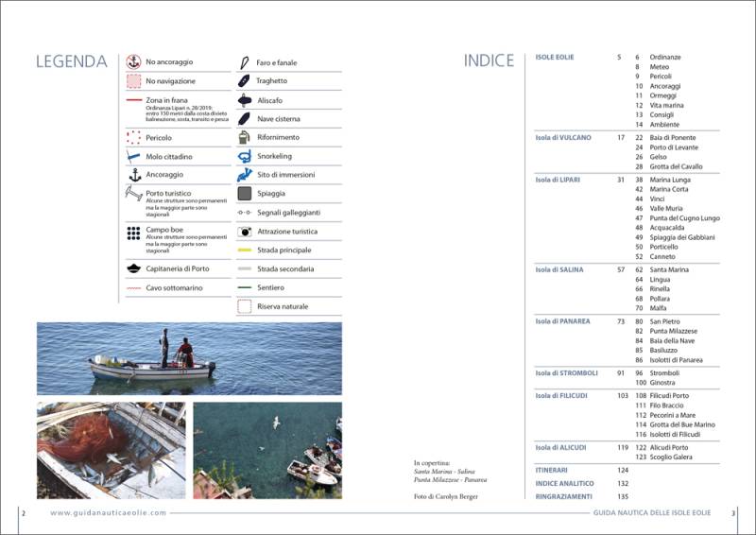
Task: Click the Attrazione turistica camera icon
Action: tap(244, 232)
